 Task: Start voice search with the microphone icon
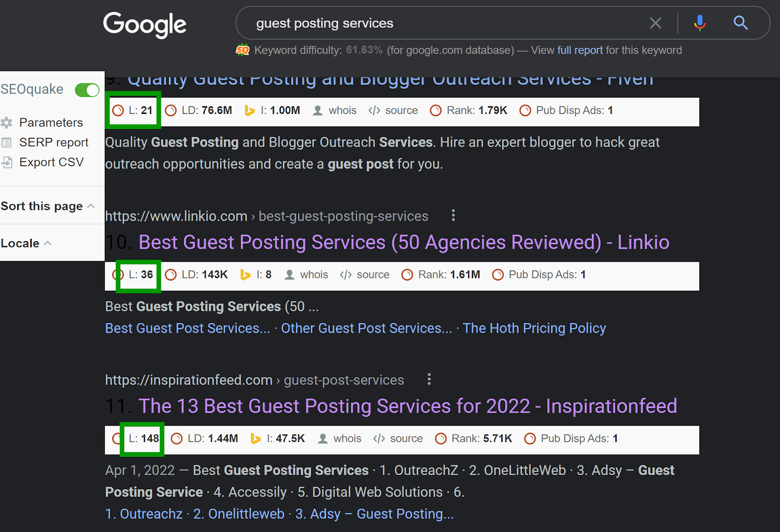(x=700, y=23)
